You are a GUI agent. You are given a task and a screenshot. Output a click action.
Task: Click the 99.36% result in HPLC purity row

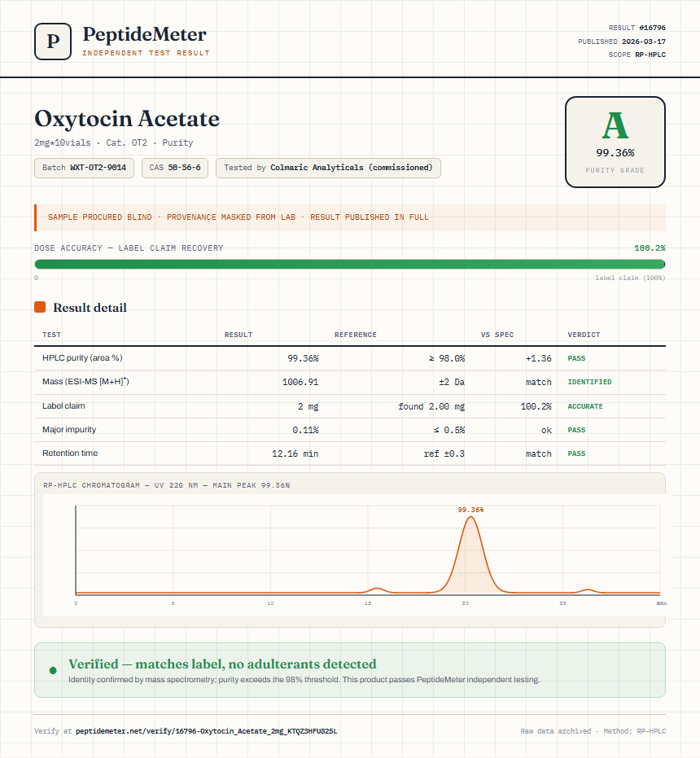303,358
